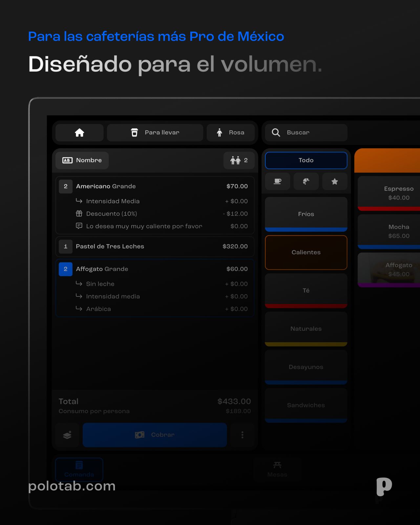Open the Té category
This screenshot has height=525, width=420.
[x=306, y=291]
